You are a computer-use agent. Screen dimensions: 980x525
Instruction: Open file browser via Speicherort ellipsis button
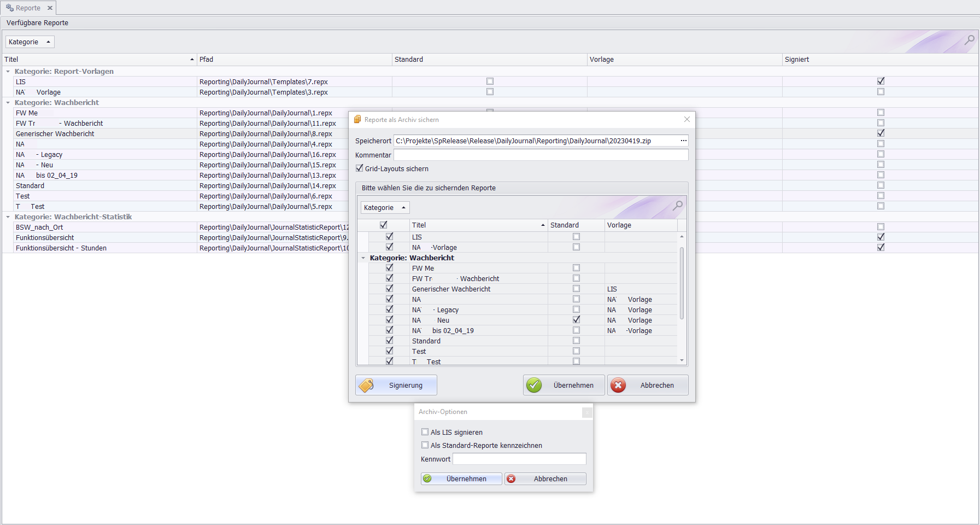tap(683, 141)
